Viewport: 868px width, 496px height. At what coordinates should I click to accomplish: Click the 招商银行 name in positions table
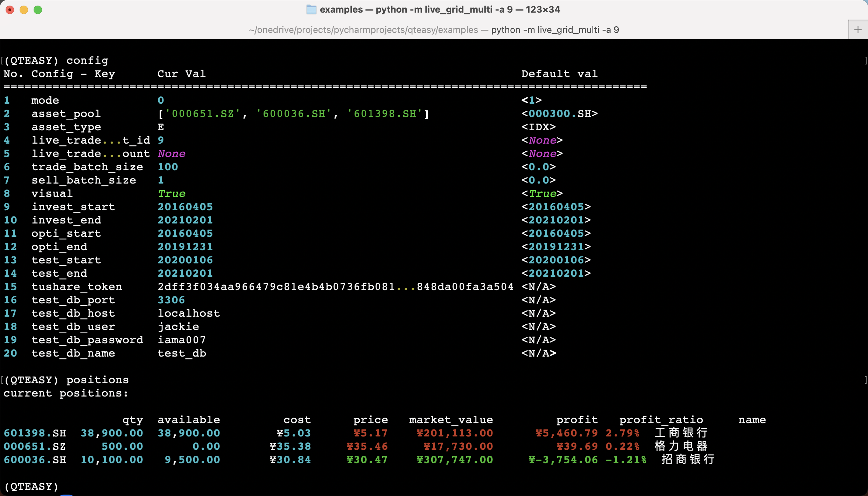tap(687, 460)
